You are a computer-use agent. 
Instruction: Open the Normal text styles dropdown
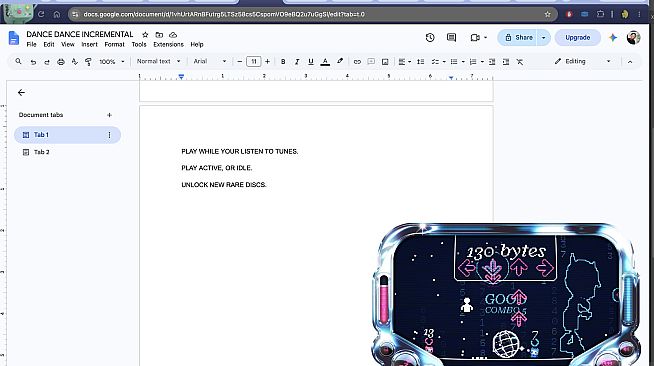[158, 61]
